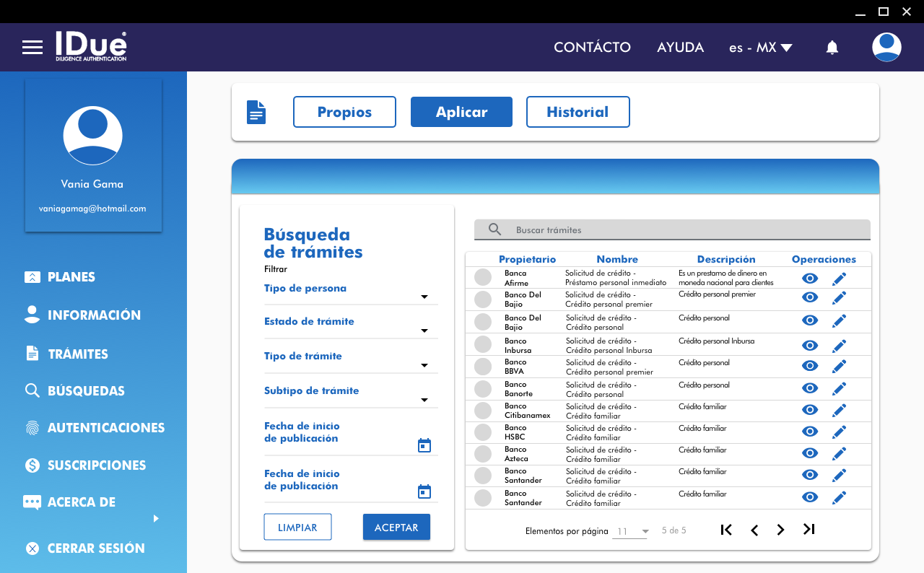924x573 pixels.
Task: Click the notification bell icon
Action: coord(832,48)
